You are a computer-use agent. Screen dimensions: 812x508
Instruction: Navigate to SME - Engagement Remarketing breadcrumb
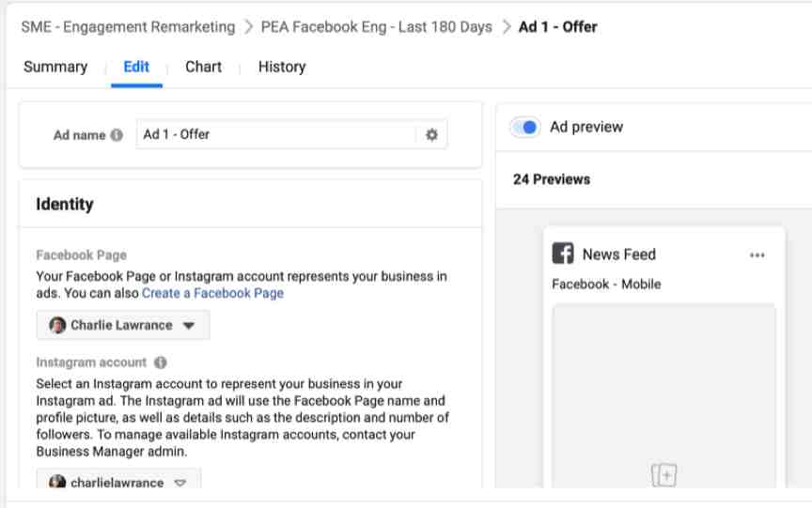(x=128, y=27)
